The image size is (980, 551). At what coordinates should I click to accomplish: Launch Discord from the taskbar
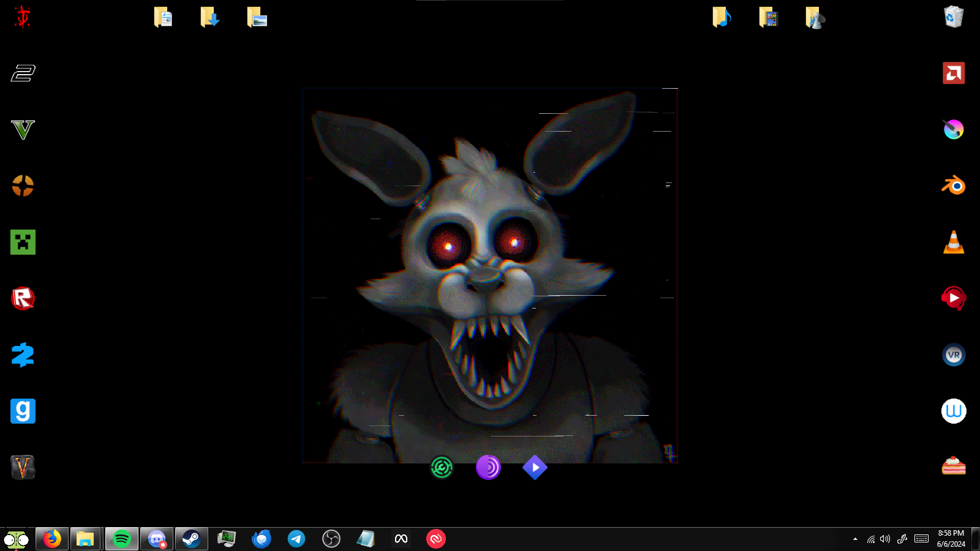[x=156, y=539]
